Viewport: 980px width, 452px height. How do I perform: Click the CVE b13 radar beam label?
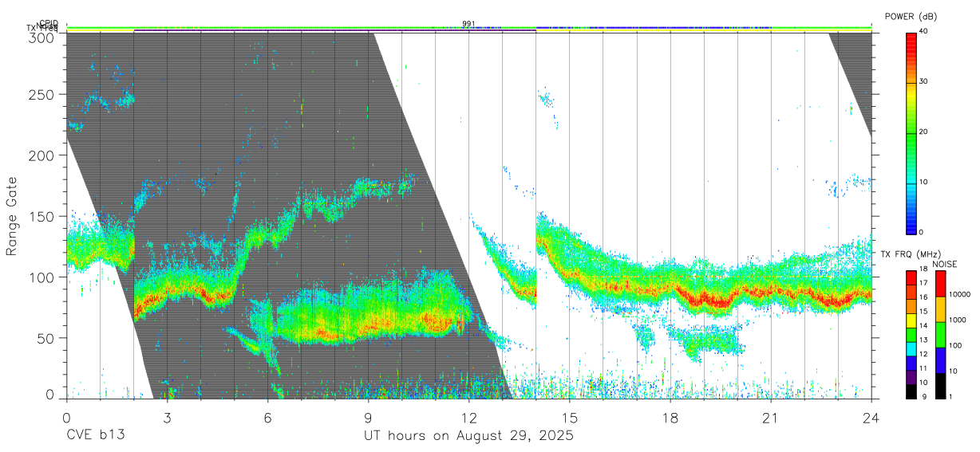(94, 436)
